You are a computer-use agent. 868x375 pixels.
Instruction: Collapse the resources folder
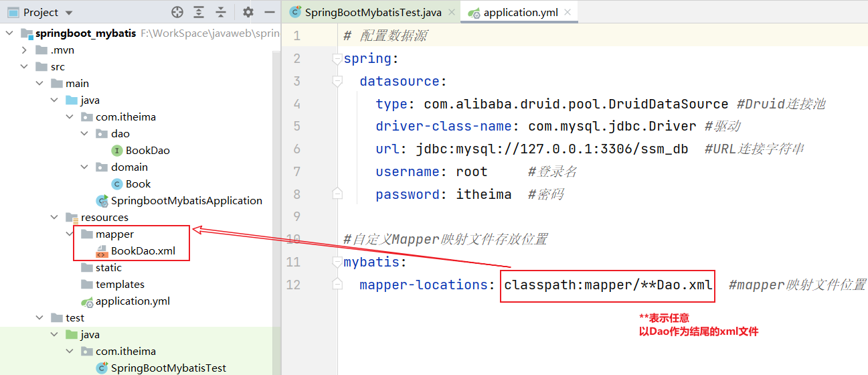pyautogui.click(x=54, y=217)
